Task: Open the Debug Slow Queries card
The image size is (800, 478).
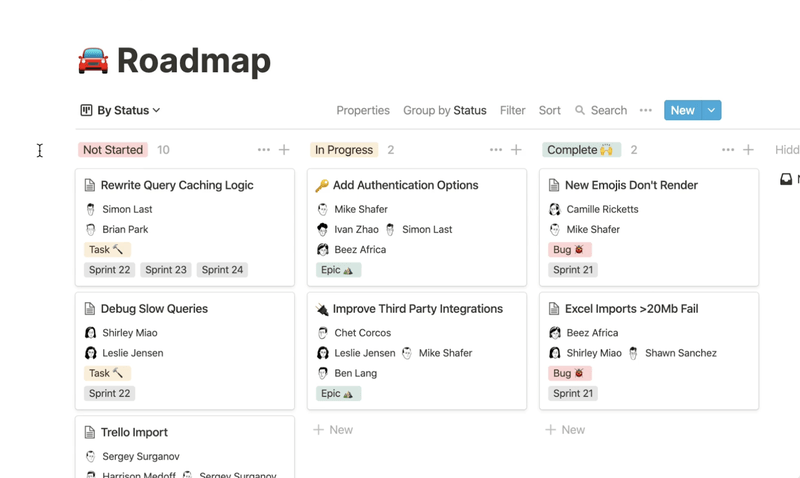Action: coord(185,351)
